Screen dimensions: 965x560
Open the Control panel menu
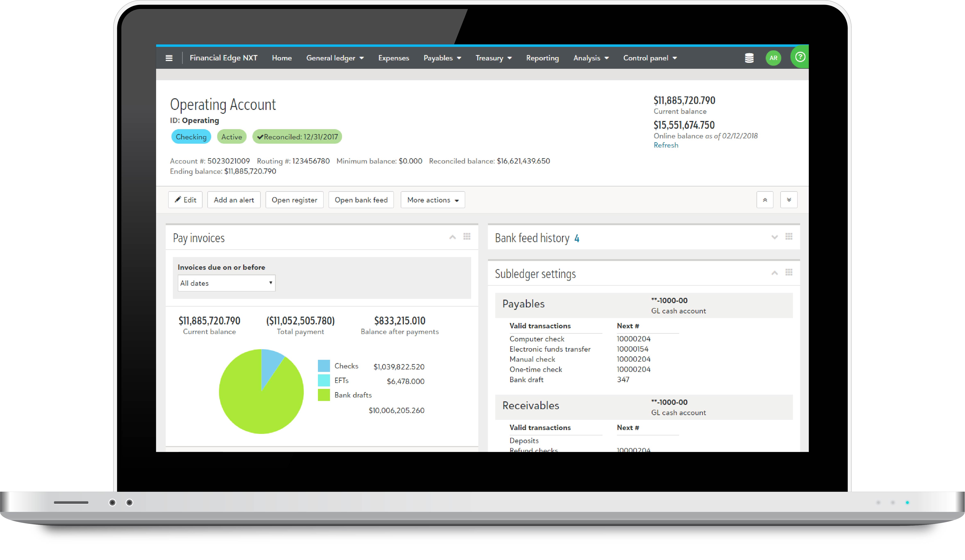coord(650,58)
